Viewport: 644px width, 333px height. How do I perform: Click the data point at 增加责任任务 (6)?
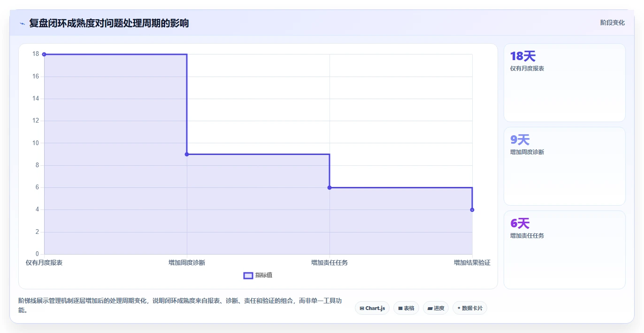coord(330,187)
